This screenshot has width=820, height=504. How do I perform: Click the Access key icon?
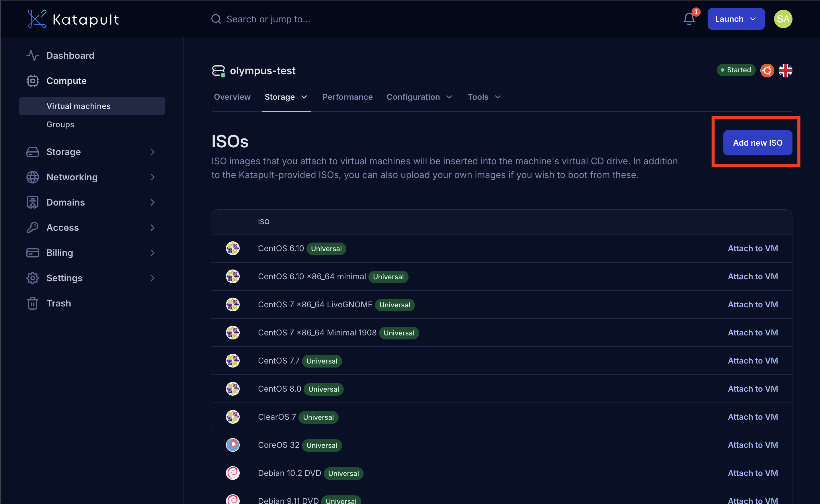click(32, 228)
